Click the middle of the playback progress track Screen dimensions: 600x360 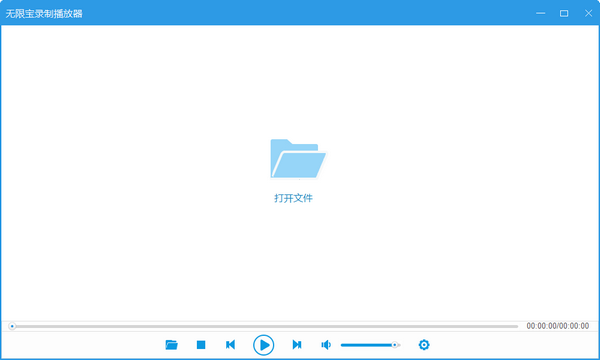264,326
